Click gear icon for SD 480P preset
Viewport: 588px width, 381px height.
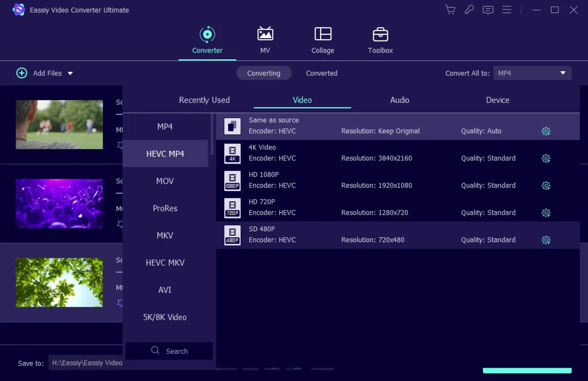(x=546, y=240)
